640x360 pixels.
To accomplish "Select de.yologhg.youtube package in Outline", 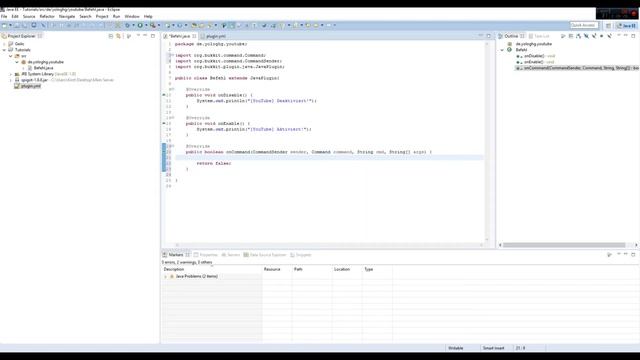I will point(533,44).
